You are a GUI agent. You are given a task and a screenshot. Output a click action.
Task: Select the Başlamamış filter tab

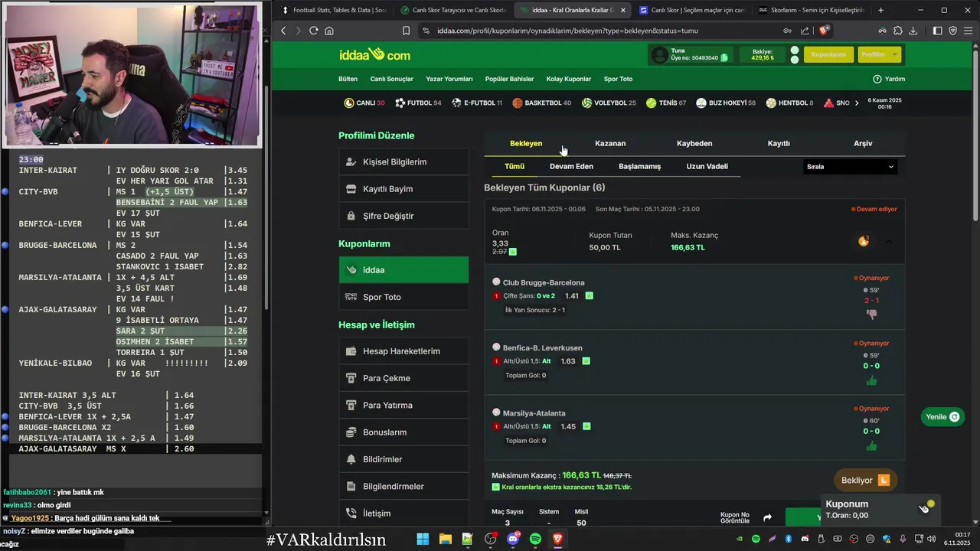(639, 166)
